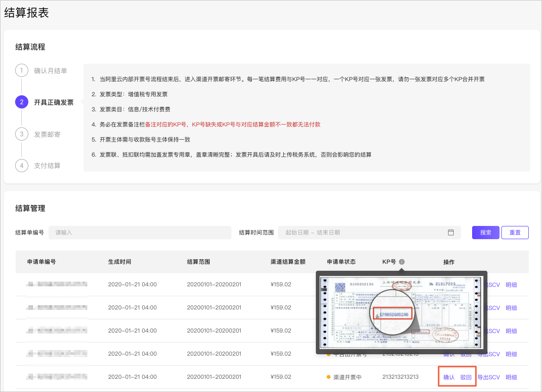
Task: Click rule 2 text 增值税专用发票
Action: 148,94
